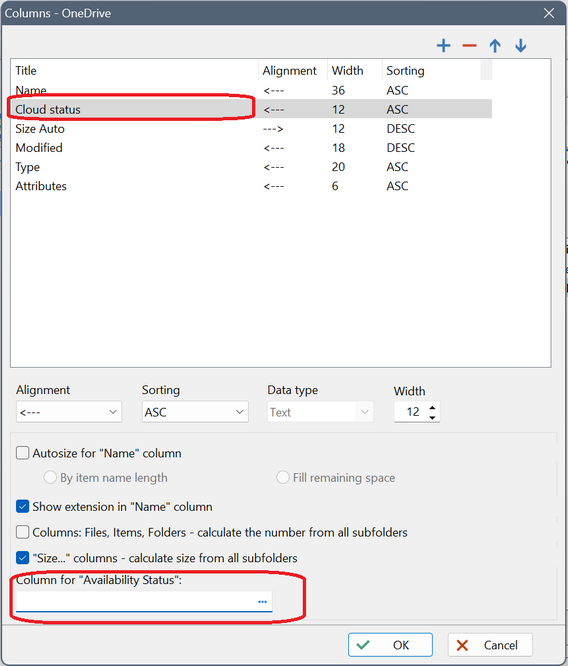568x666 pixels.
Task: Move column up with up arrow
Action: click(495, 45)
